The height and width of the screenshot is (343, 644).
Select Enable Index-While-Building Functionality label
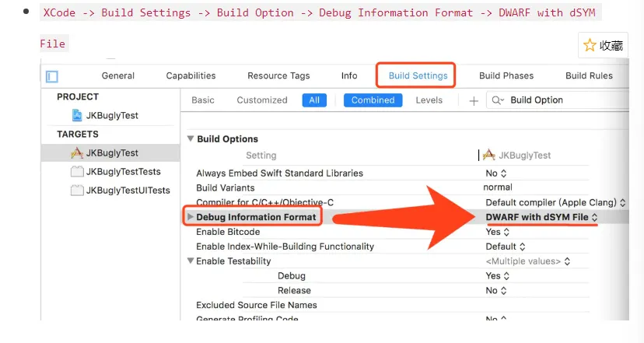285,247
